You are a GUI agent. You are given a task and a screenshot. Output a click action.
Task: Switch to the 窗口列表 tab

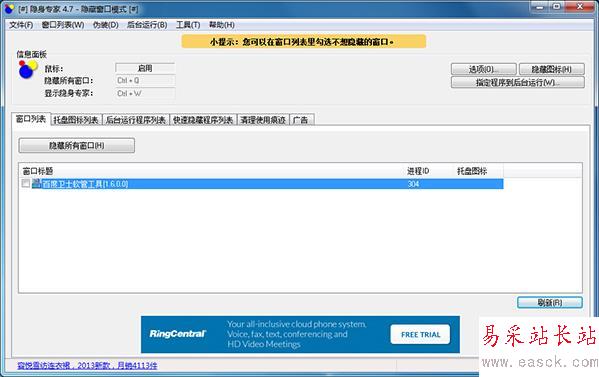[31, 119]
